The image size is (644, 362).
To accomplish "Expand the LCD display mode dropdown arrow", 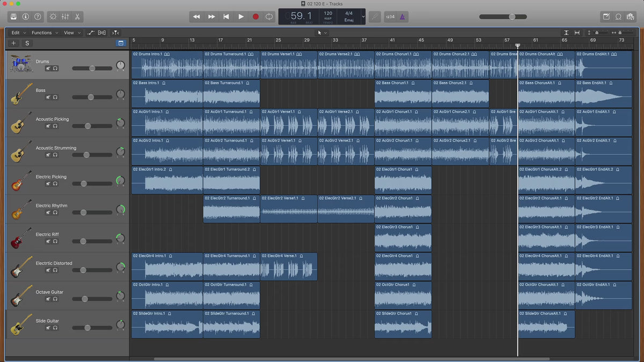I will click(363, 17).
